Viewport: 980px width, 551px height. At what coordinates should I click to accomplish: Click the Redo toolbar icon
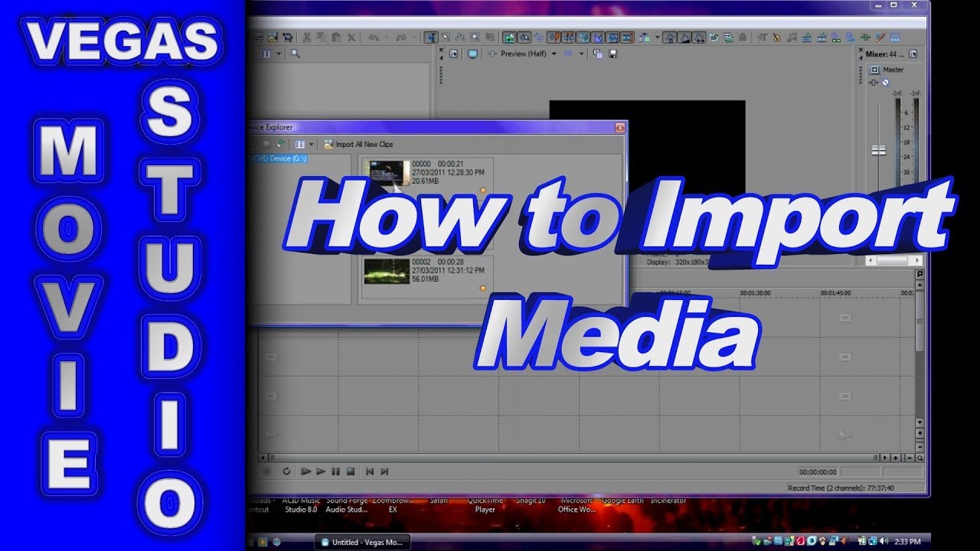(403, 37)
